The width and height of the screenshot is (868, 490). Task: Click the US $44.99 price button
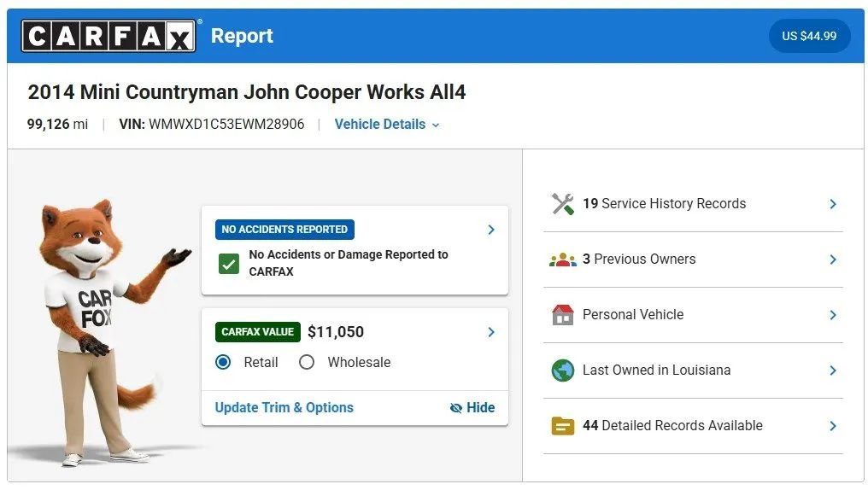[809, 36]
